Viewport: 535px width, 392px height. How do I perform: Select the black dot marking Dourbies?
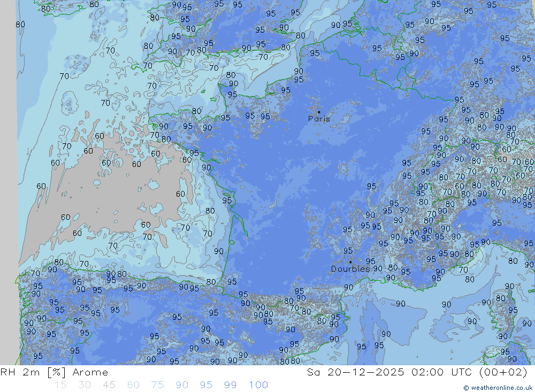350,262
